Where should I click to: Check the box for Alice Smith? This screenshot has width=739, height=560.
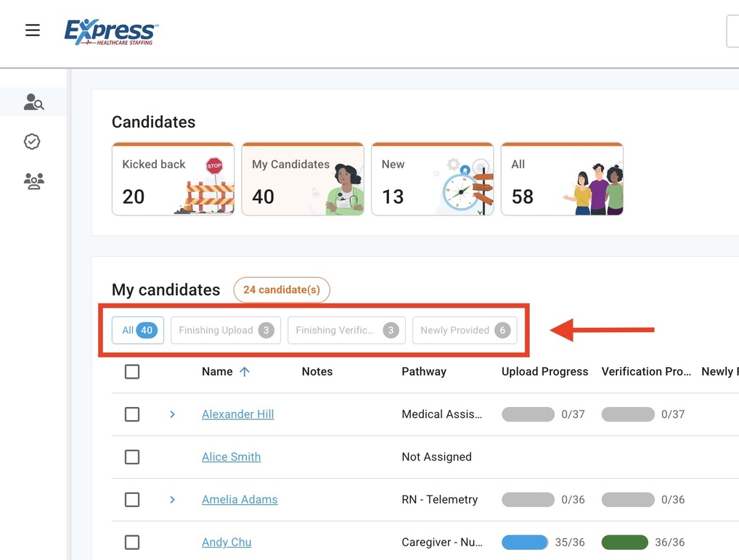pos(132,457)
